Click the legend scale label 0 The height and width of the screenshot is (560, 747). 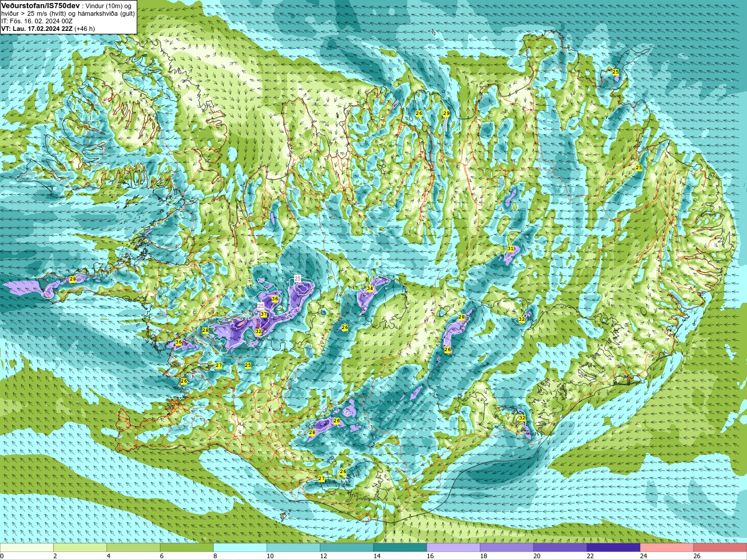(2, 556)
